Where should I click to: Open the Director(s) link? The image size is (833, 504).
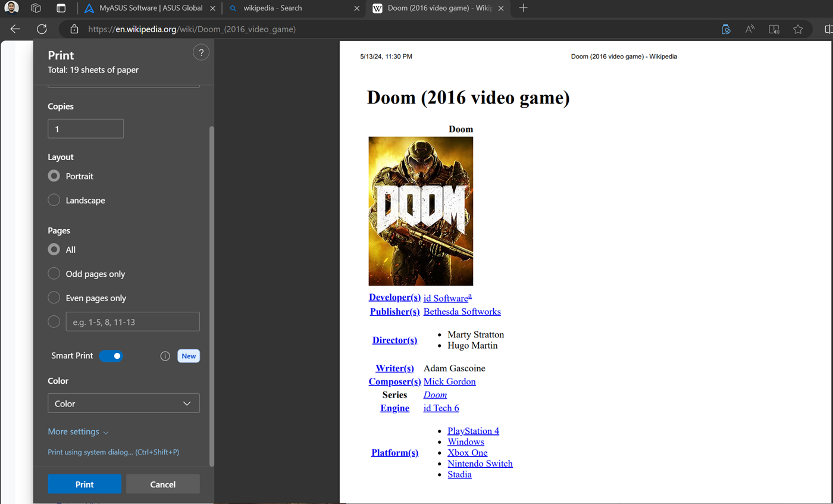pyautogui.click(x=395, y=340)
